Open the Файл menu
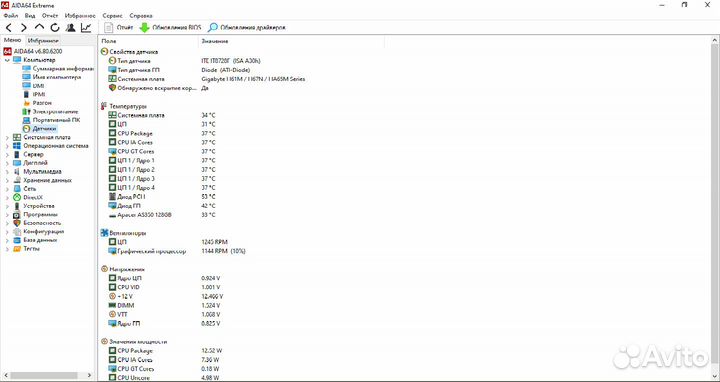This screenshot has height=382, width=720. coord(10,16)
